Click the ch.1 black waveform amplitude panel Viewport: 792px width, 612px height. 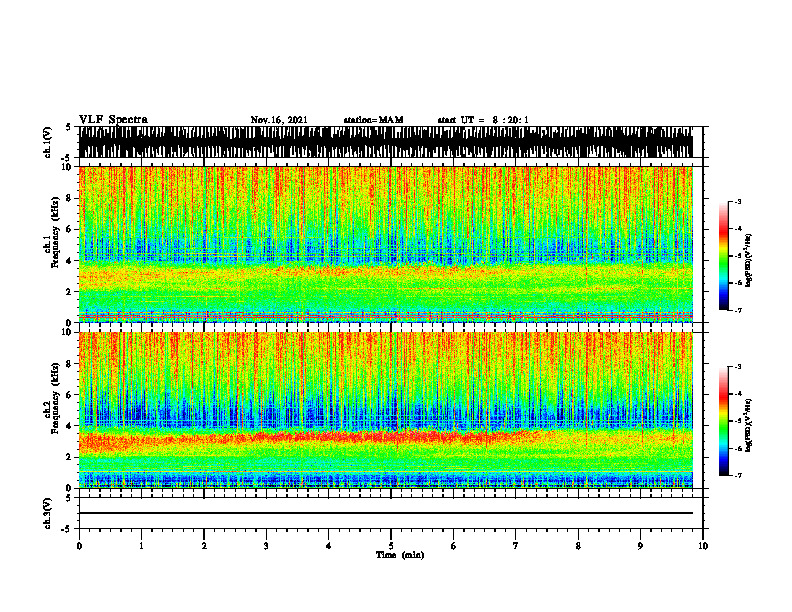386,142
